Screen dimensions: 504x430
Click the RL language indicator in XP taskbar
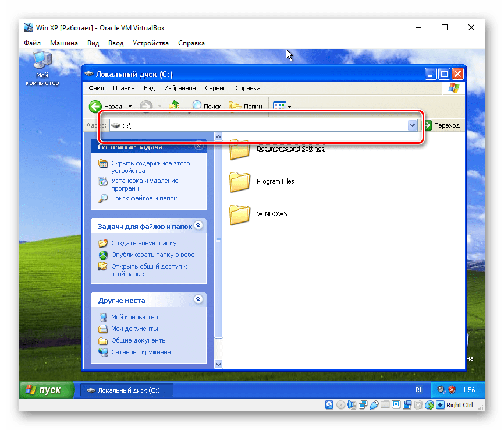tap(419, 390)
